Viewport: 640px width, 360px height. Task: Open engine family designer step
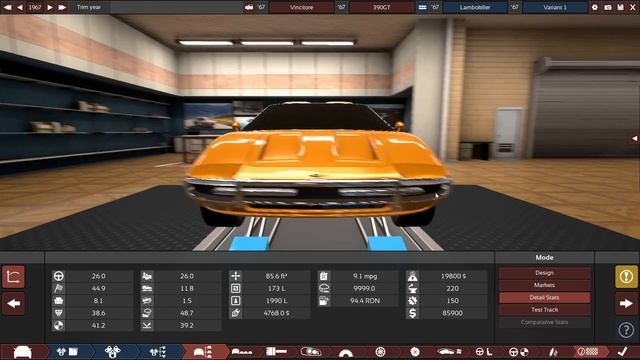coord(67,351)
